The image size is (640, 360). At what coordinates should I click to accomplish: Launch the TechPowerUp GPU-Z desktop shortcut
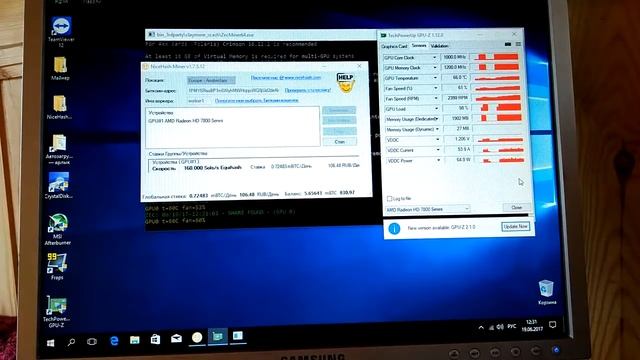click(56, 312)
